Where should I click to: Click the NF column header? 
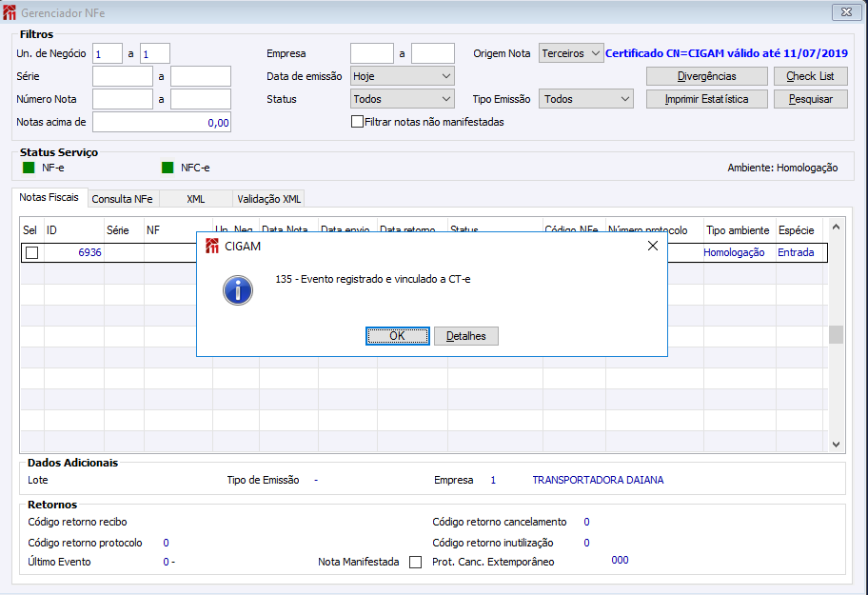(x=178, y=230)
